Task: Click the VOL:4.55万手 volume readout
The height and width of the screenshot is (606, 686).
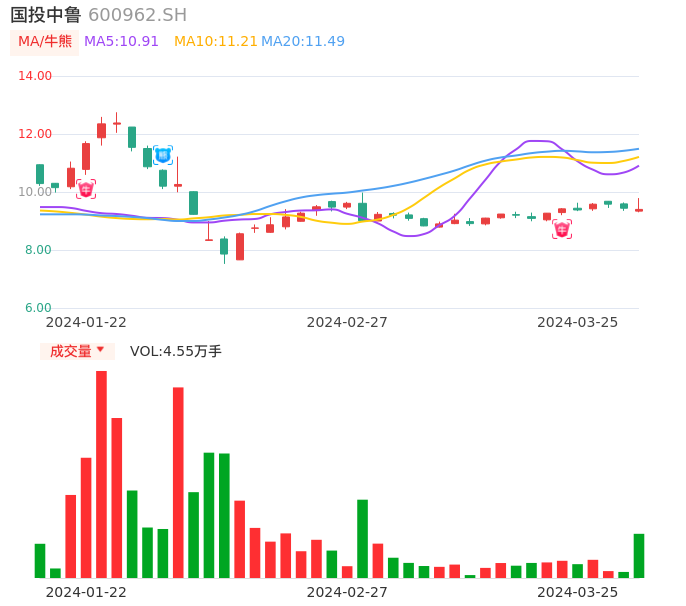Action: click(176, 351)
